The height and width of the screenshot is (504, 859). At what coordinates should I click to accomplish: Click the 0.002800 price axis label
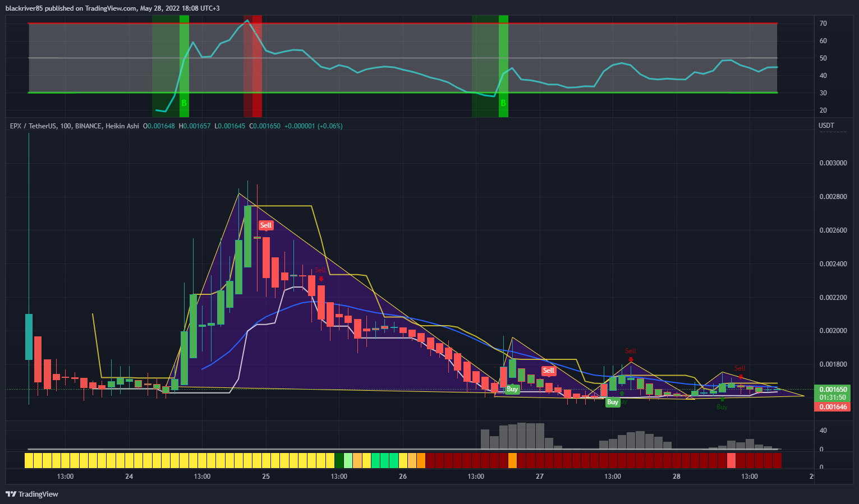pos(833,197)
